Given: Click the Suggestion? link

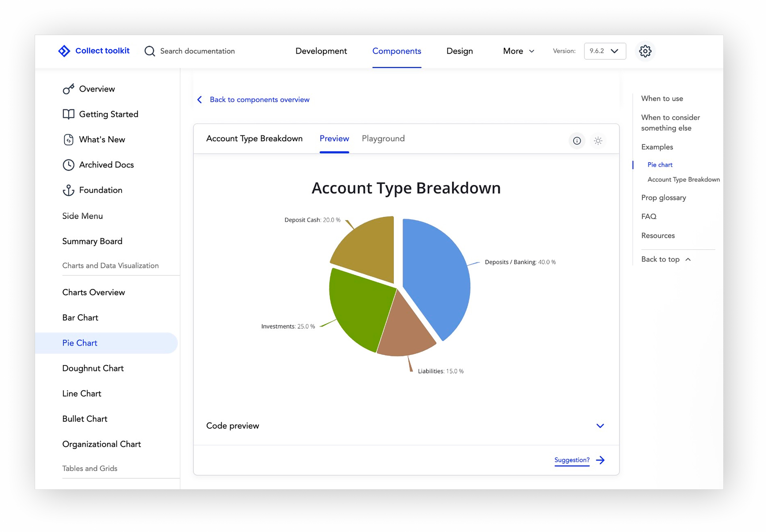Looking at the screenshot, I should (571, 460).
